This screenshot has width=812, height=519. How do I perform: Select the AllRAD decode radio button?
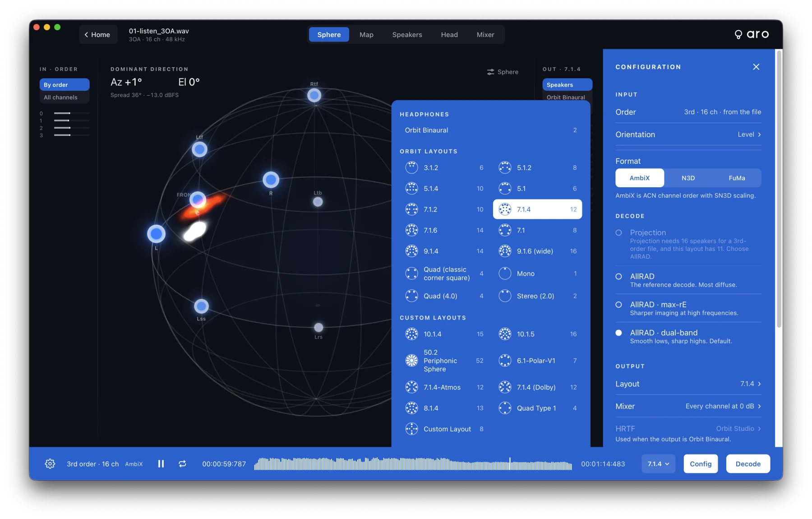pos(618,276)
